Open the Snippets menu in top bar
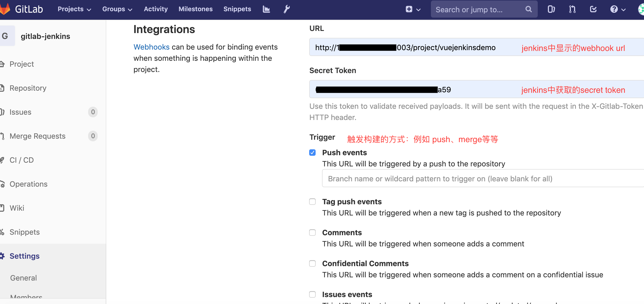 [x=237, y=9]
